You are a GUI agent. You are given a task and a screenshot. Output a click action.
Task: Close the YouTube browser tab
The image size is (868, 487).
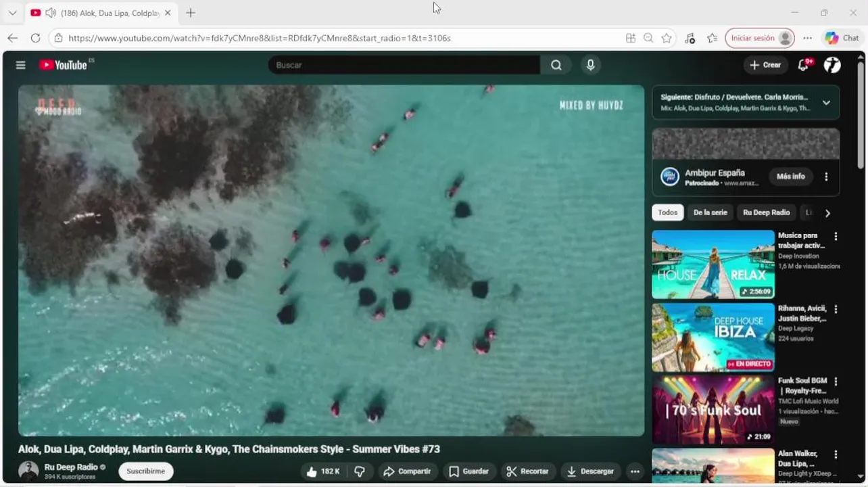pos(168,13)
